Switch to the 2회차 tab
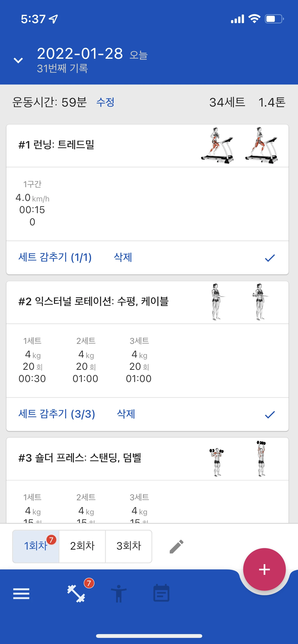This screenshot has height=644, width=298. coord(82,546)
